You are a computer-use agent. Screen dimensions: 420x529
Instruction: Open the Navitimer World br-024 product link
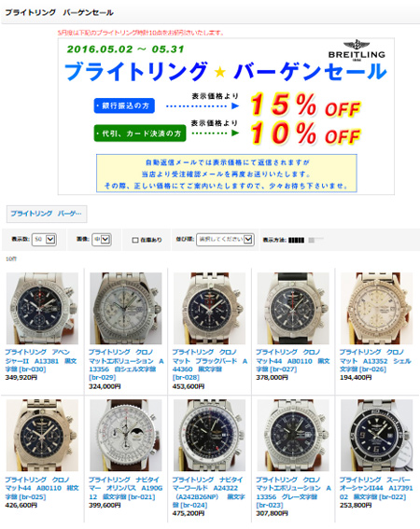[209, 493]
